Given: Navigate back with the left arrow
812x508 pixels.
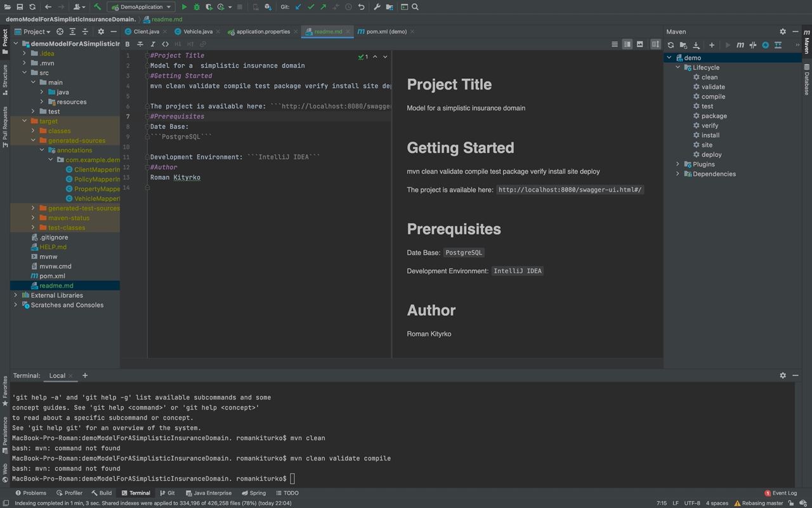Looking at the screenshot, I should point(48,7).
